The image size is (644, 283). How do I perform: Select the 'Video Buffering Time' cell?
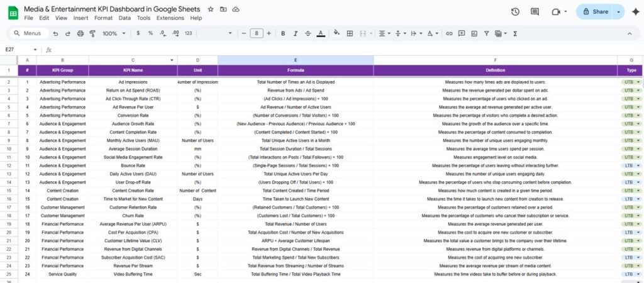133,274
